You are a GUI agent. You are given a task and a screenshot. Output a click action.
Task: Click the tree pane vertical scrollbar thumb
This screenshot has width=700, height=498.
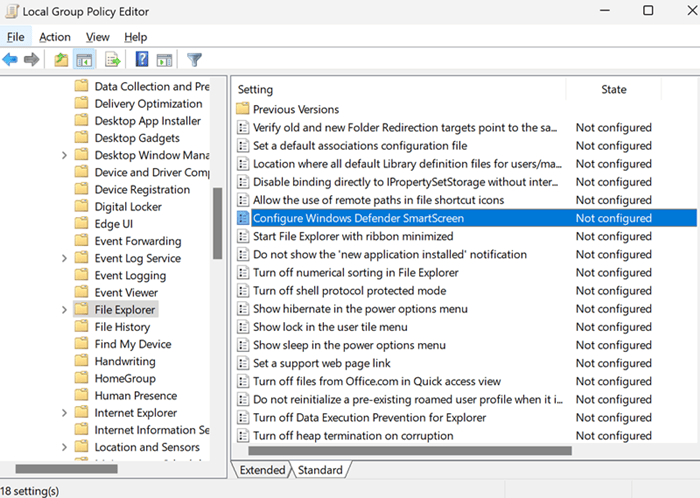tap(217, 223)
